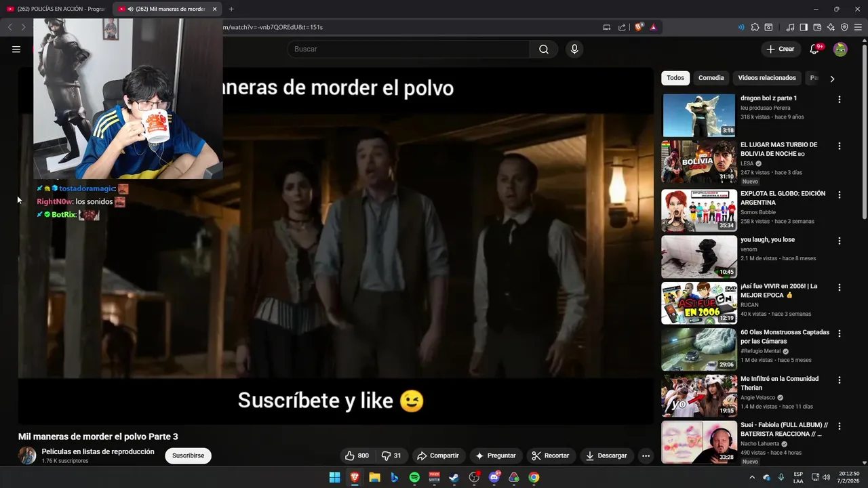Click the Compartir button
This screenshot has width=868, height=488.
[438, 455]
